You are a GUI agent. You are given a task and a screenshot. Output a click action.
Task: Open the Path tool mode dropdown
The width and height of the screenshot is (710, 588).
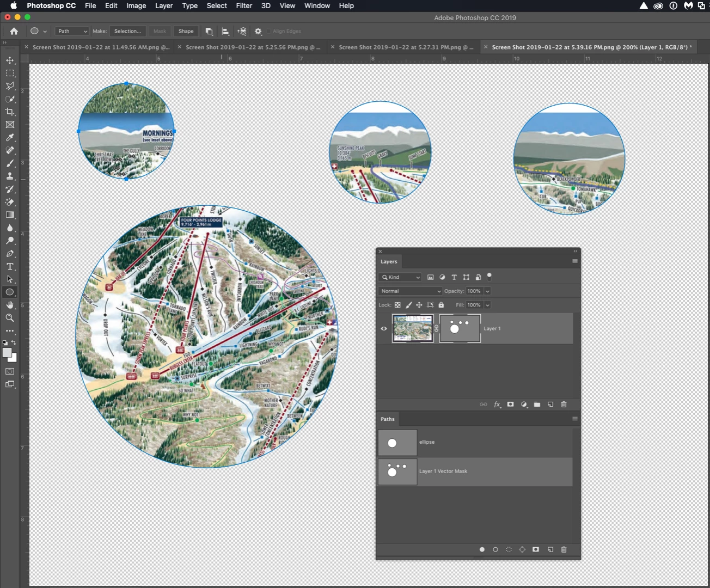[71, 31]
